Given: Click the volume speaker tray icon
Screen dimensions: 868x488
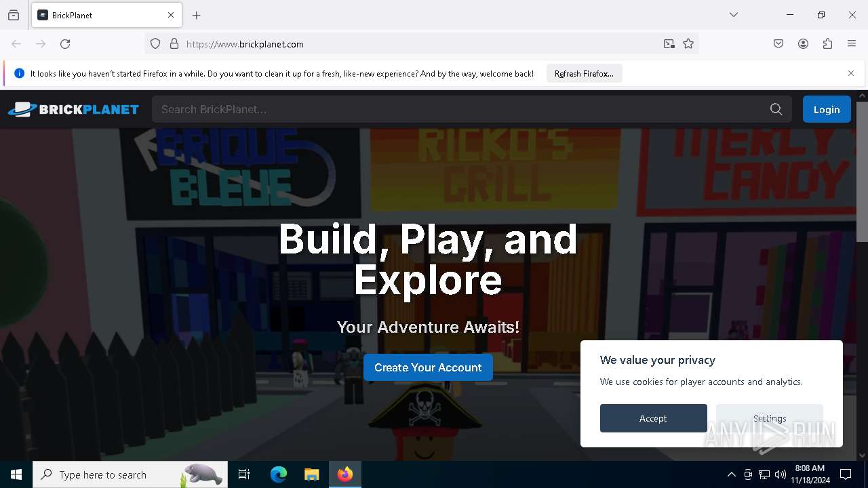Looking at the screenshot, I should coord(781,474).
